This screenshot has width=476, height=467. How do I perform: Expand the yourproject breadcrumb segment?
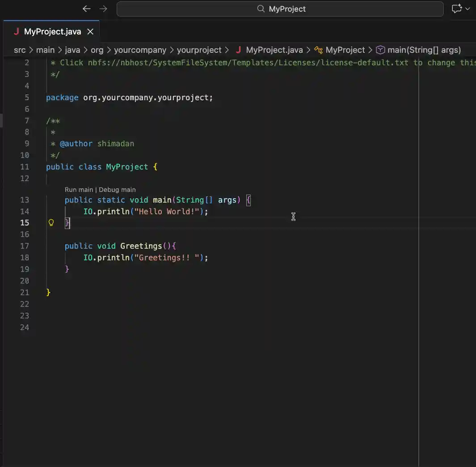coord(199,50)
